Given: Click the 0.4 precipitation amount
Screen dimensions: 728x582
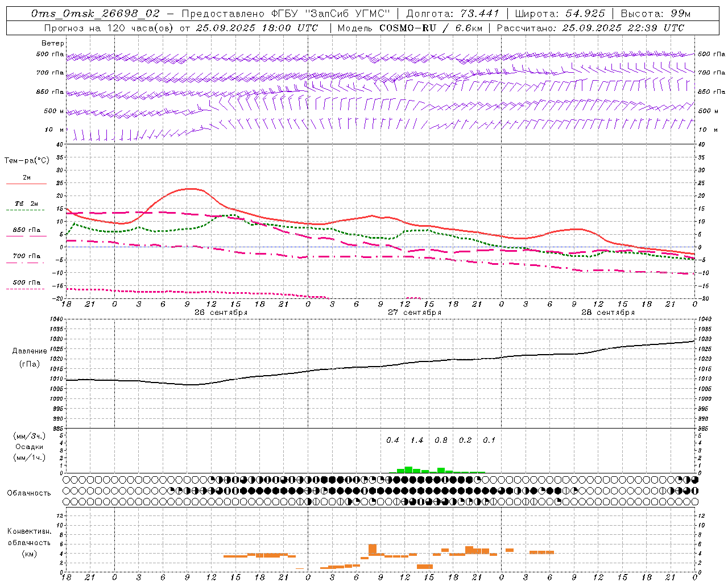Looking at the screenshot, I should coord(392,440).
